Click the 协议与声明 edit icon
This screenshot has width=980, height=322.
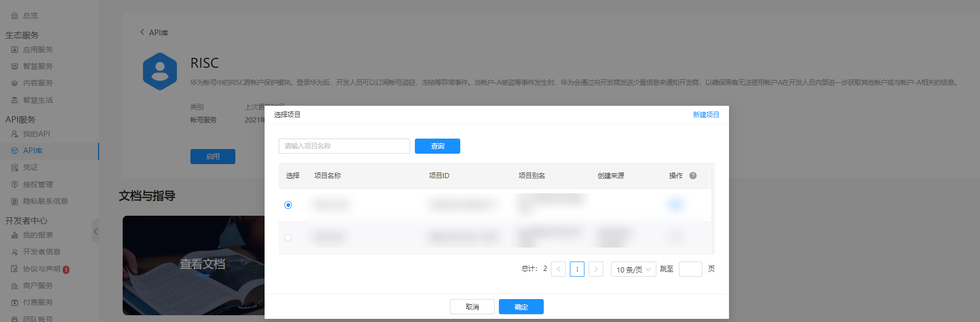15,269
